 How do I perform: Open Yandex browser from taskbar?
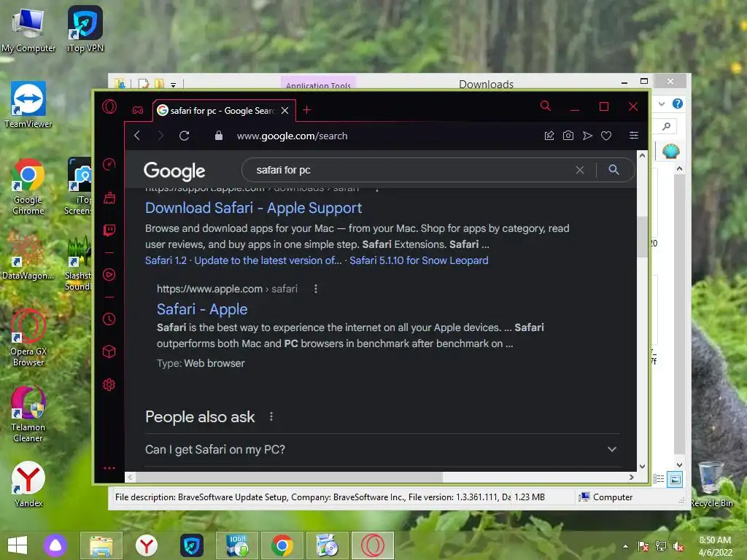[146, 545]
